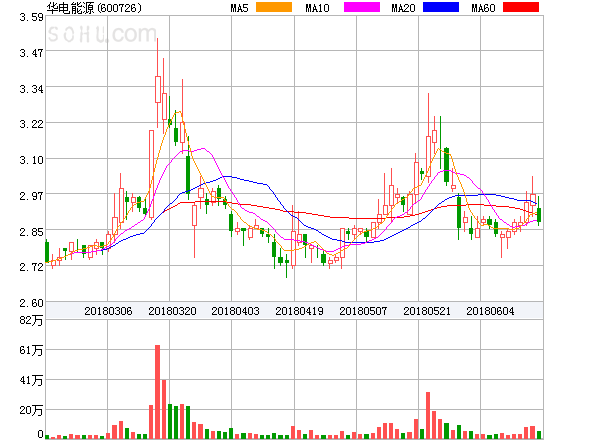Image resolution: width=600 pixels, height=440 pixels.
Task: Click the 20180320 date label
Action: (172, 311)
